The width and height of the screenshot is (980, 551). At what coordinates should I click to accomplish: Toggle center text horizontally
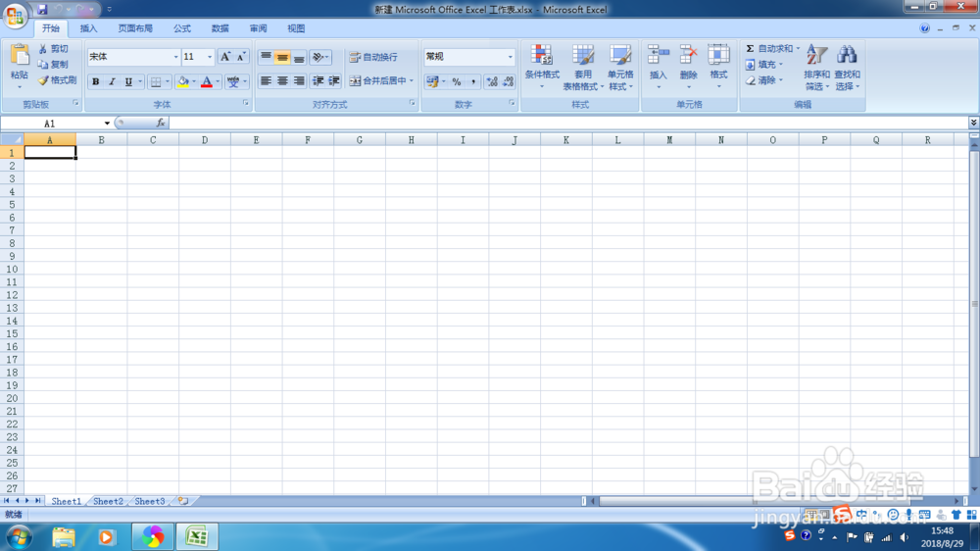[x=282, y=80]
